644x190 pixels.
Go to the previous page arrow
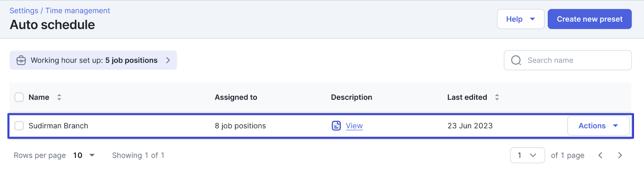(600, 155)
